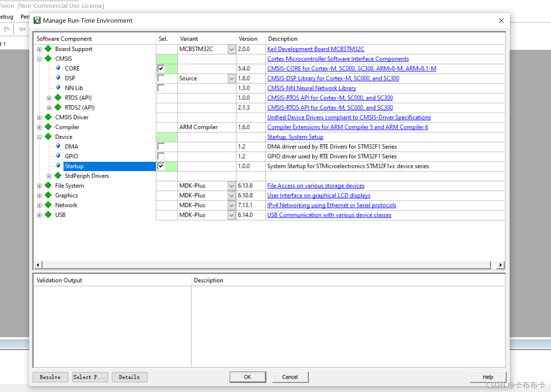The width and height of the screenshot is (551, 392).
Task: Click the DMA blue component icon
Action: (58, 146)
